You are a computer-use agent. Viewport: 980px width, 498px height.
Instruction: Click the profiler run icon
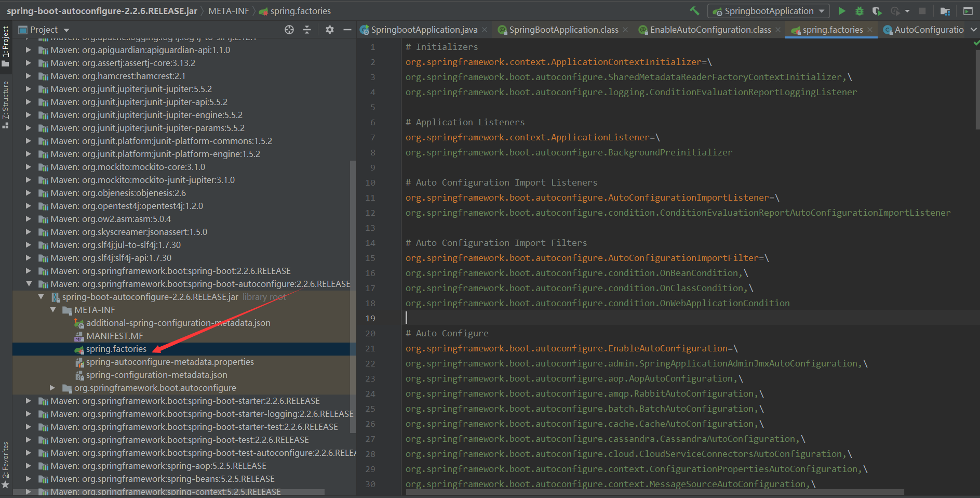pos(895,11)
